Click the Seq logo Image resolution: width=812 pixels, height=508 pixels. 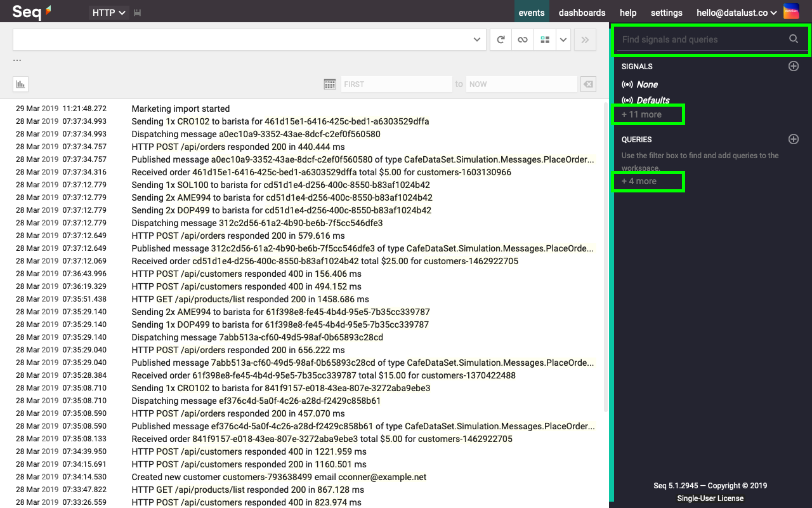pyautogui.click(x=32, y=11)
